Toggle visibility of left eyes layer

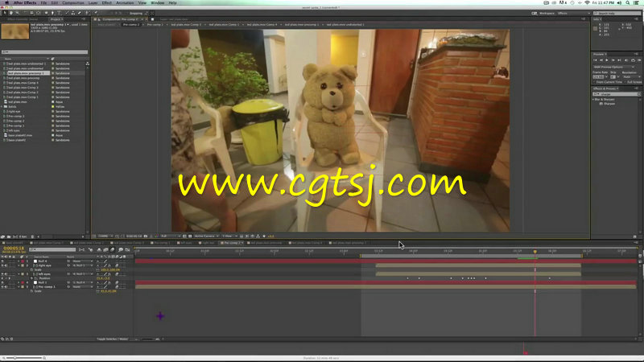click(x=2, y=274)
